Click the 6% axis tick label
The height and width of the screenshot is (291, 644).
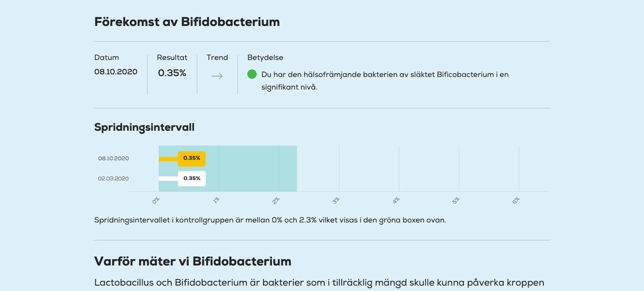516,201
